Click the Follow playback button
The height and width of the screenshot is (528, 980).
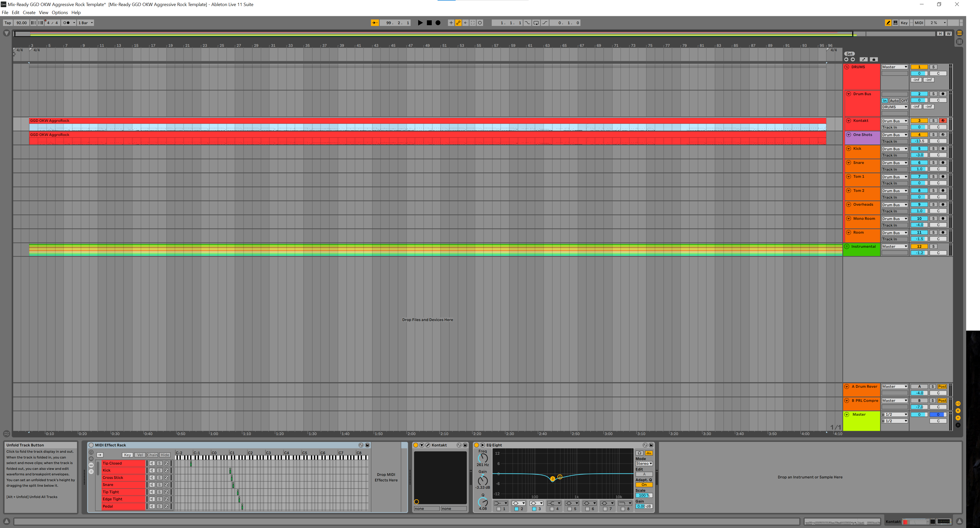(375, 23)
